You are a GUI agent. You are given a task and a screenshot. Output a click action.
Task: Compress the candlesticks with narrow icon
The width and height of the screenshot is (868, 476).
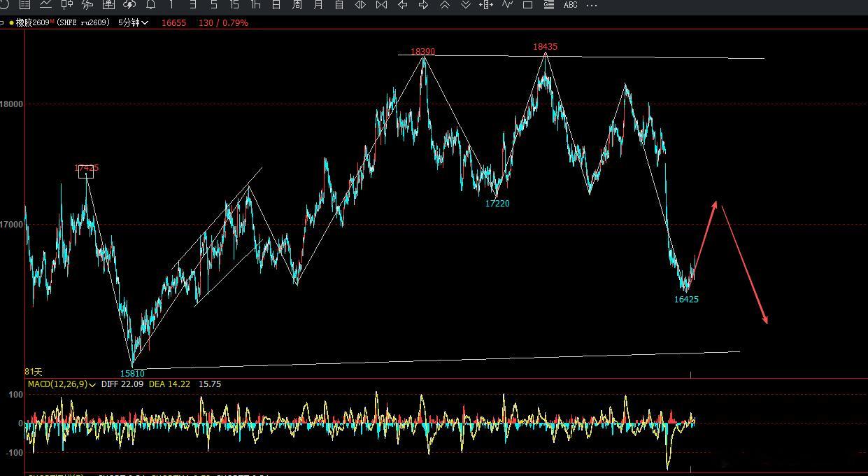point(381,5)
